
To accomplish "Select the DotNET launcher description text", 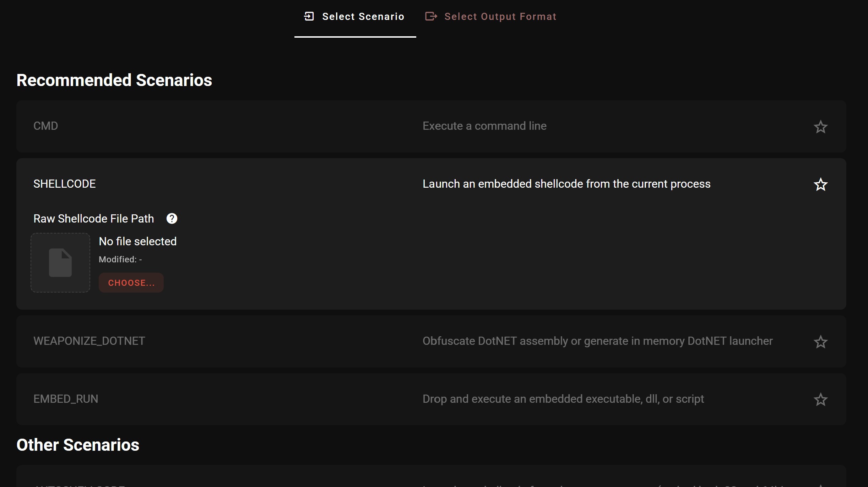I will (x=597, y=341).
